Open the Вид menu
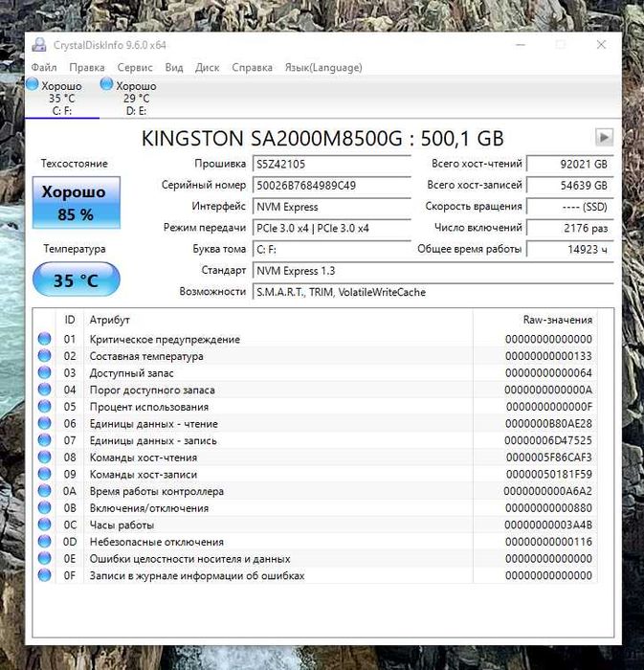 [174, 68]
